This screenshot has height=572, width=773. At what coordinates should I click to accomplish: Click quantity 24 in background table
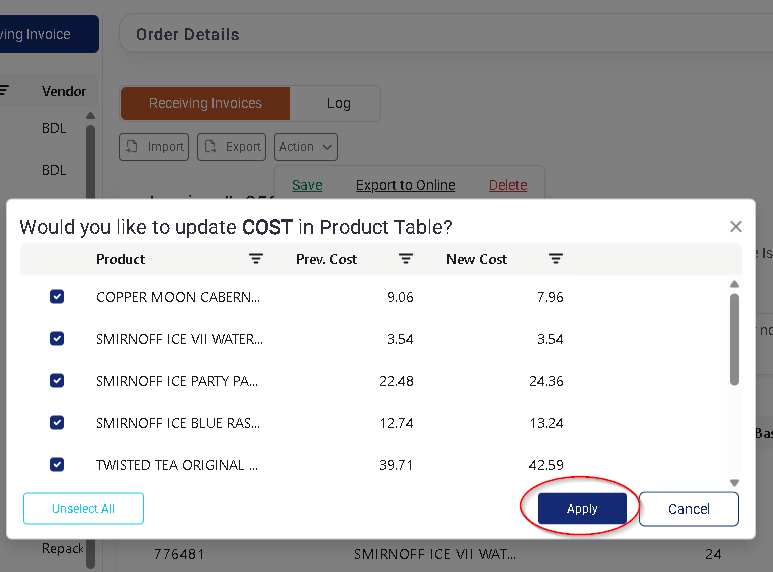pos(713,554)
